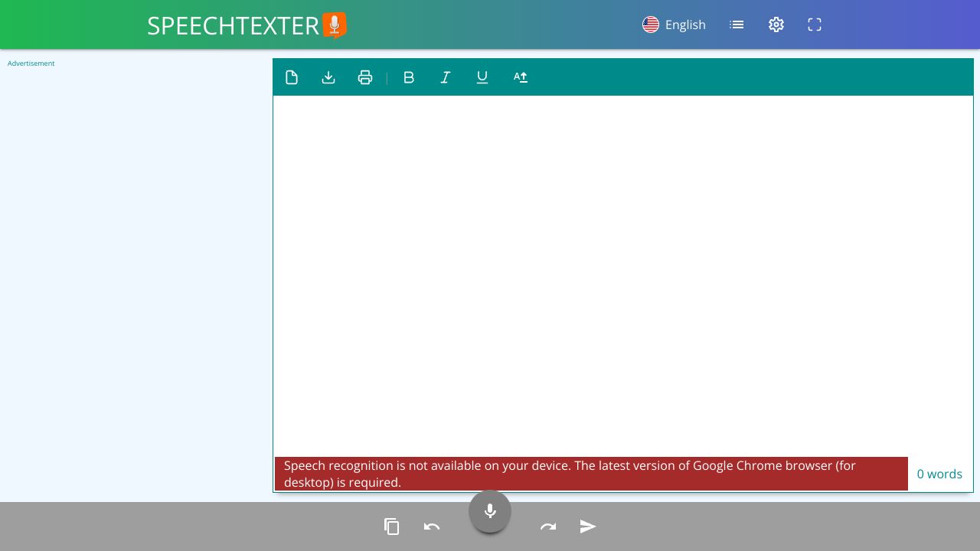The image size is (980, 551).
Task: Undo the last change
Action: tap(432, 527)
